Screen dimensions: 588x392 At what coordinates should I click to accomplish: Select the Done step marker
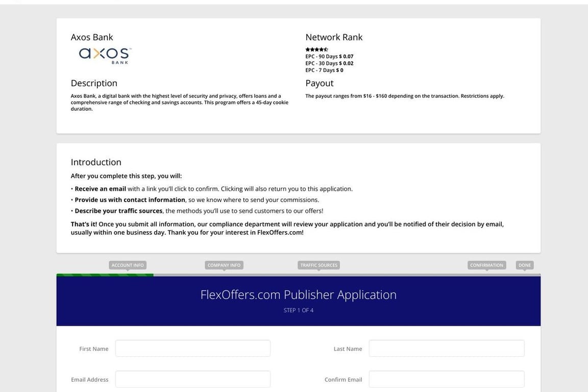click(525, 264)
